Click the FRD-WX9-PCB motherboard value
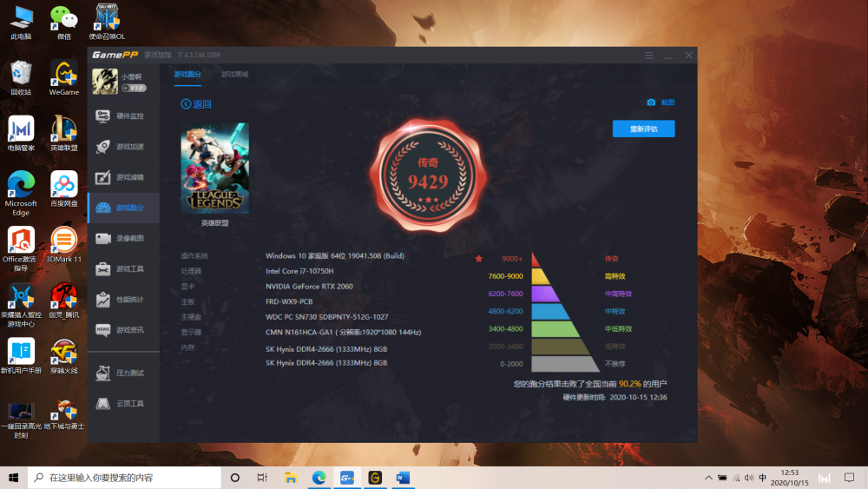 [x=289, y=301]
